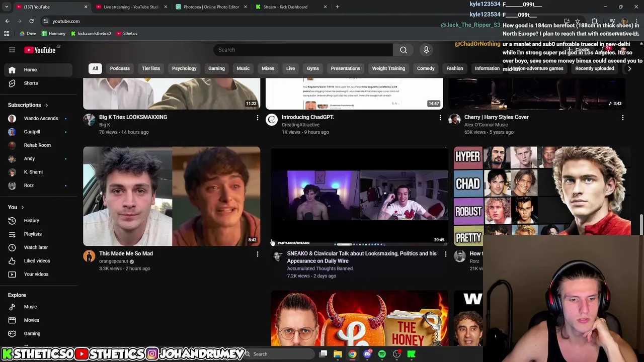Image resolution: width=644 pixels, height=362 pixels.
Task: Select the Fashion filter chip
Action: tap(455, 68)
